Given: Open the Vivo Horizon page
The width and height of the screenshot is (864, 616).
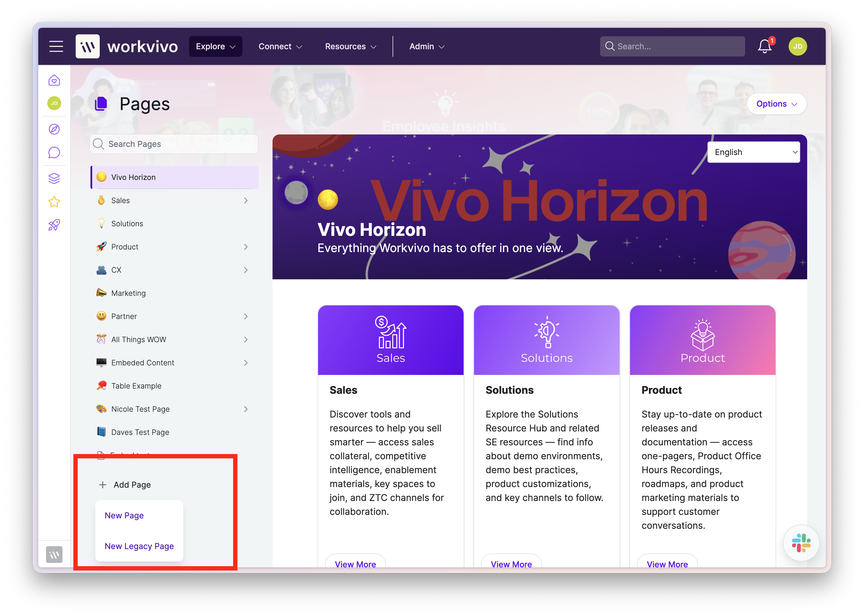Looking at the screenshot, I should point(175,177).
